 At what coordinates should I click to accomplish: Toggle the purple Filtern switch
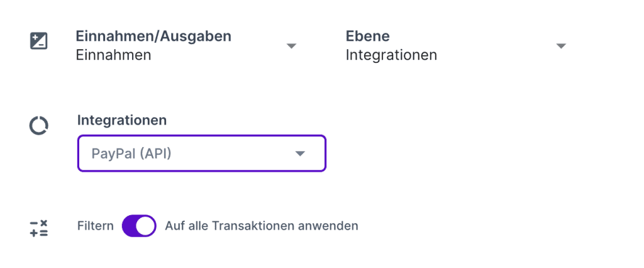[x=139, y=225]
